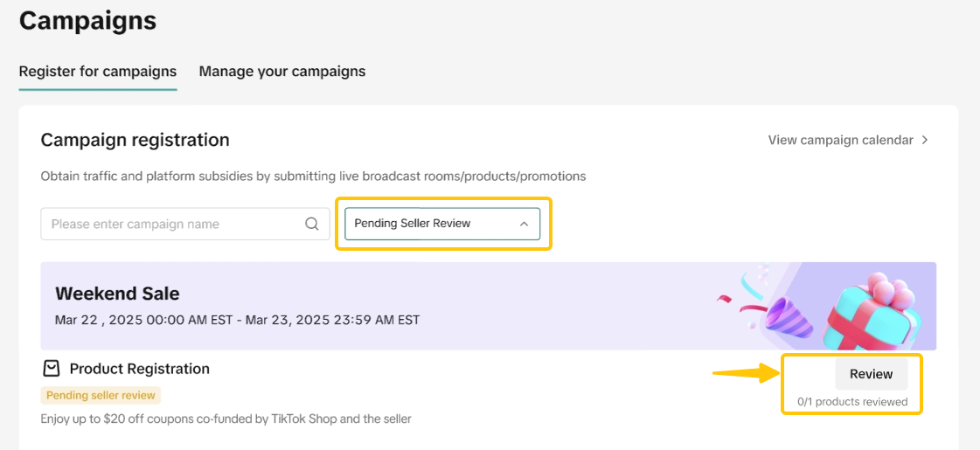
Task: Click the Pending seller review status badge
Action: pyautogui.click(x=101, y=396)
